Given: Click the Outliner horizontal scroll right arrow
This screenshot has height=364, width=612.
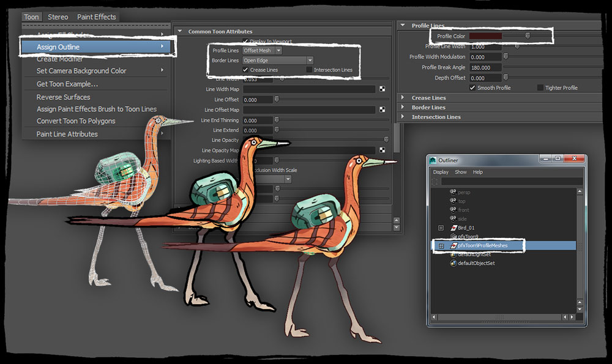Looking at the screenshot, I should 572,317.
